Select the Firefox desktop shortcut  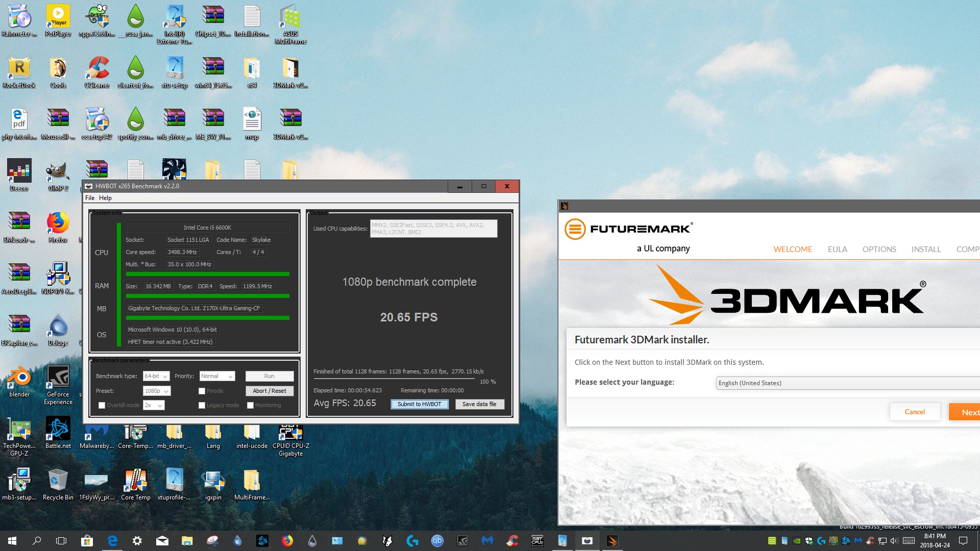58,227
